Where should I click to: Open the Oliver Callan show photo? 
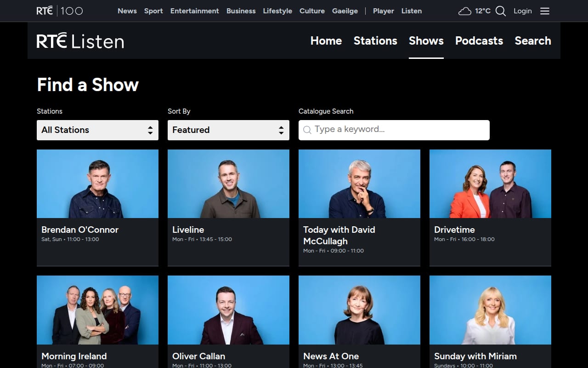click(x=228, y=310)
